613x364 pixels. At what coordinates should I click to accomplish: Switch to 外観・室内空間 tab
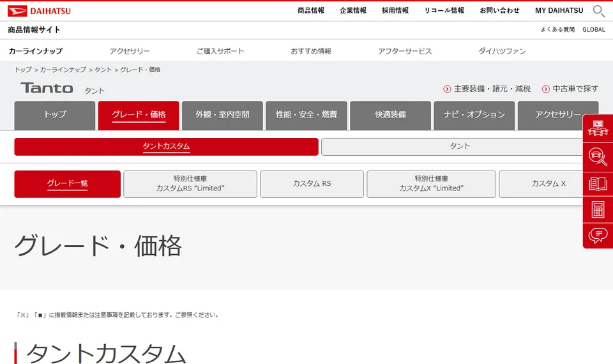pyautogui.click(x=222, y=116)
